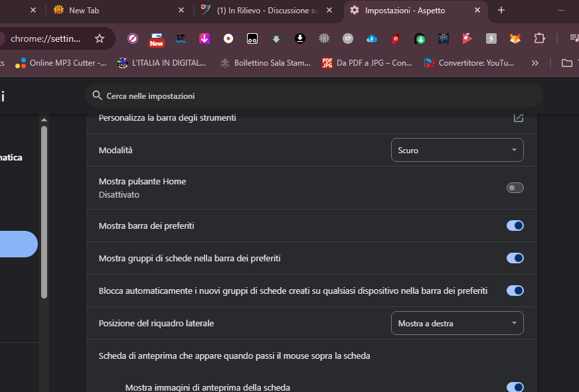579x392 pixels.
Task: Click the gray lightning bolt extension icon
Action: [x=491, y=38]
